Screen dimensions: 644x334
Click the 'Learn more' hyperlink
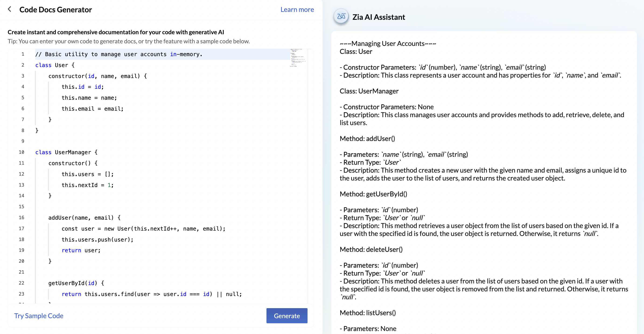[x=297, y=9]
